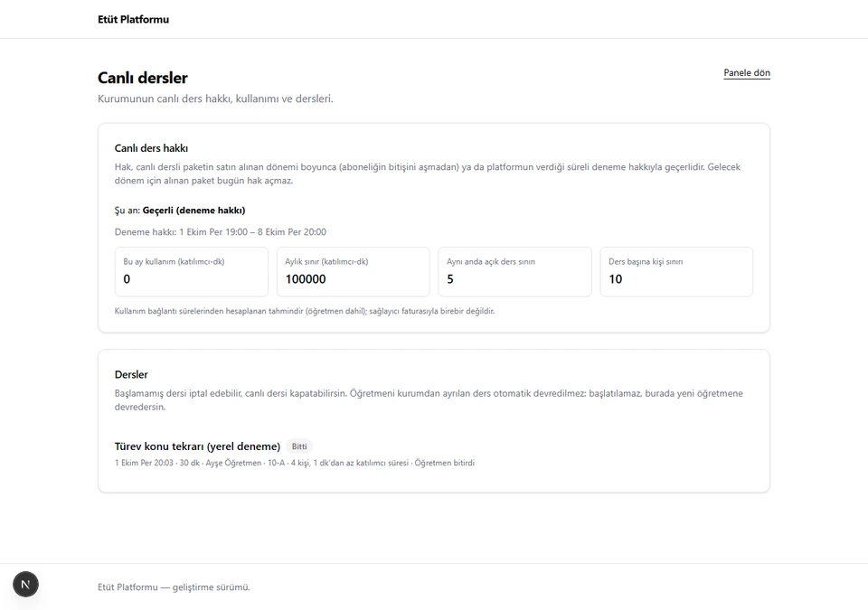This screenshot has height=610, width=868.
Task: Click the Dersler section heading
Action: [x=131, y=375]
